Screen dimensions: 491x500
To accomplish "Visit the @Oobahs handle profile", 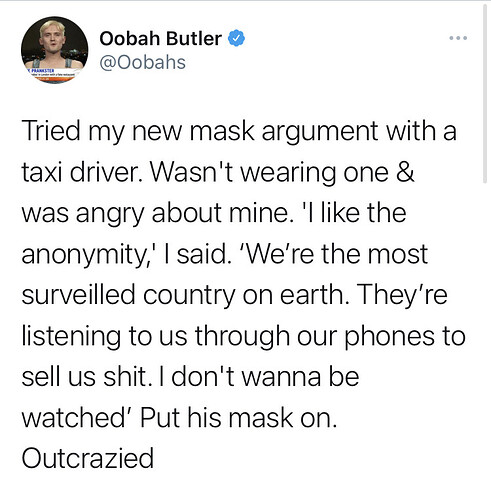I will click(x=142, y=62).
